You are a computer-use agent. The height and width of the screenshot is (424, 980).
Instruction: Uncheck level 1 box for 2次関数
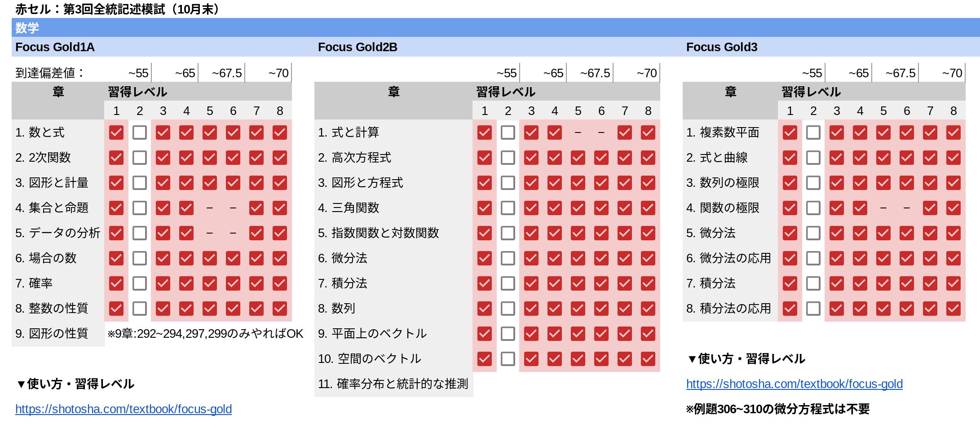tap(116, 158)
